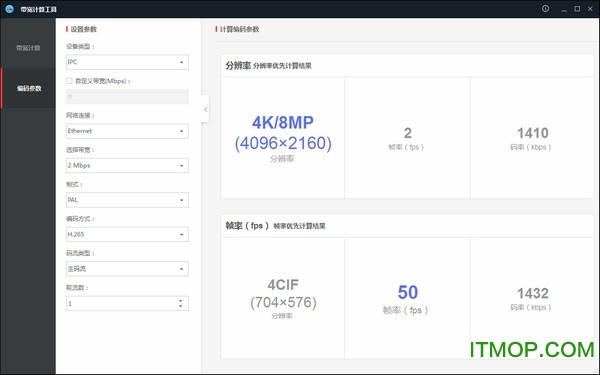Open the 制式 PAL dropdown

click(x=127, y=200)
